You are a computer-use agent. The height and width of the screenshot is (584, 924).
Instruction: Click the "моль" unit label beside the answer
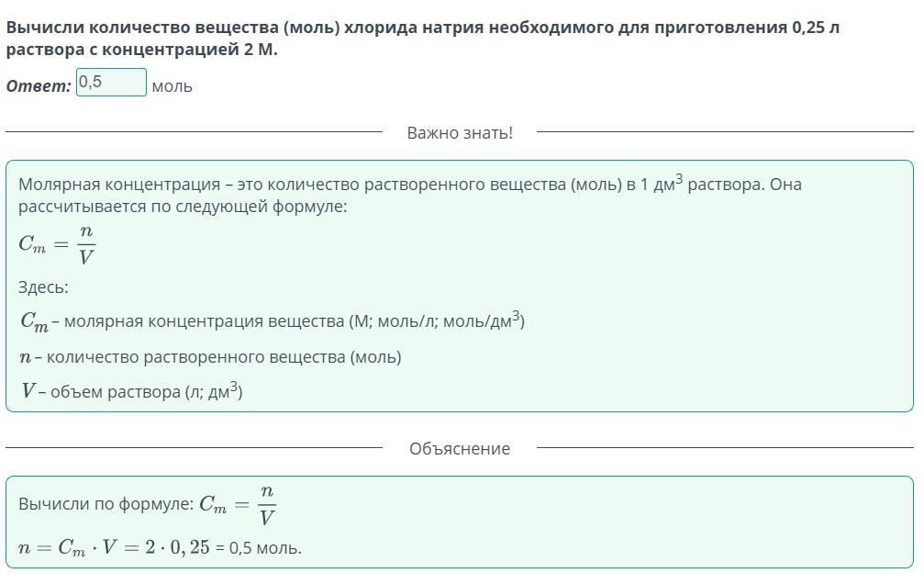(x=172, y=86)
